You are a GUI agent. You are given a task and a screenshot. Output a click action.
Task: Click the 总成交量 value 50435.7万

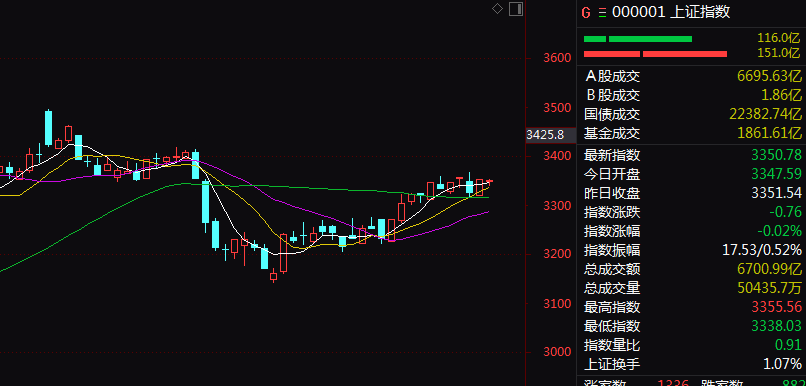[x=770, y=288]
